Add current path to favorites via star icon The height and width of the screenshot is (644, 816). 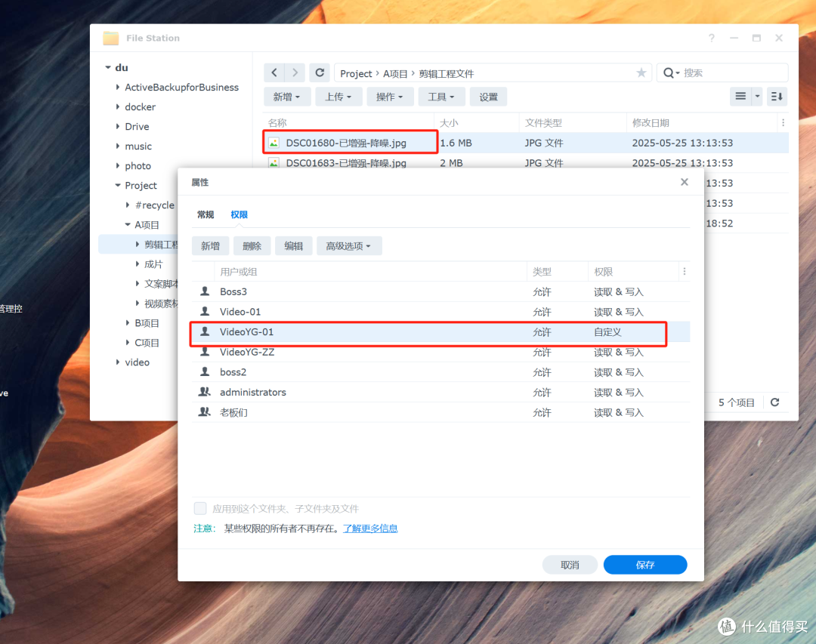tap(641, 72)
